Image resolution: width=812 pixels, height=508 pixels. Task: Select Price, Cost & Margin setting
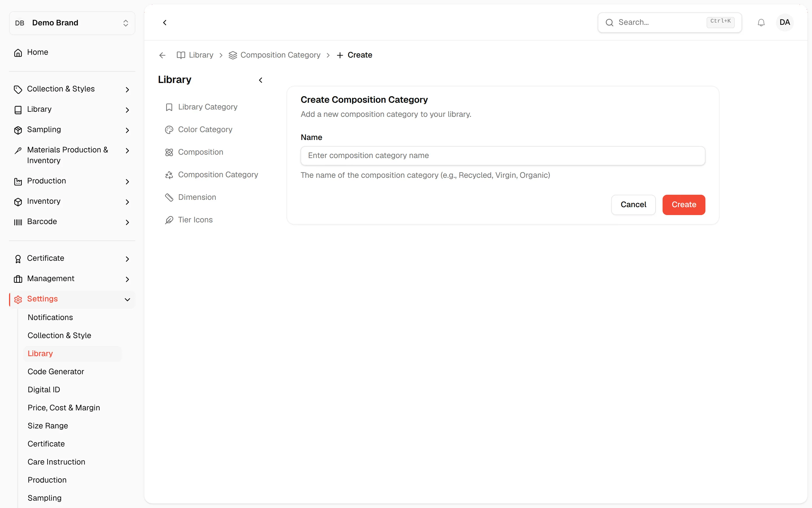[x=64, y=408]
